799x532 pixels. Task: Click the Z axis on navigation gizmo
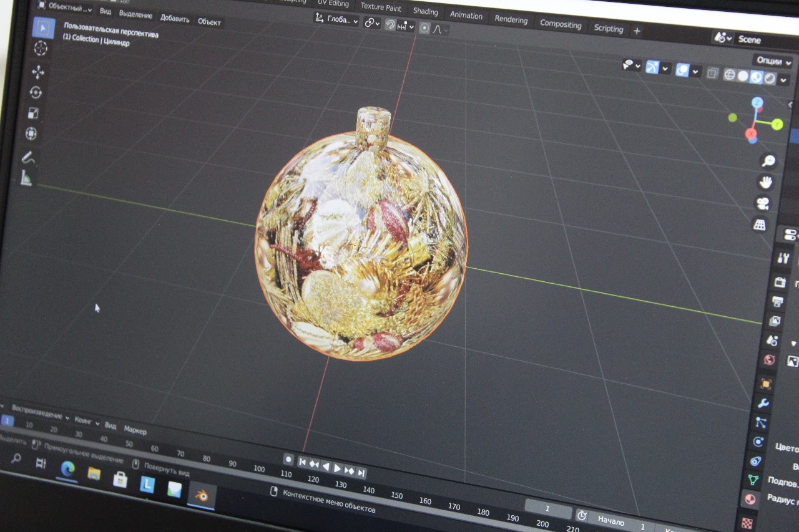757,102
